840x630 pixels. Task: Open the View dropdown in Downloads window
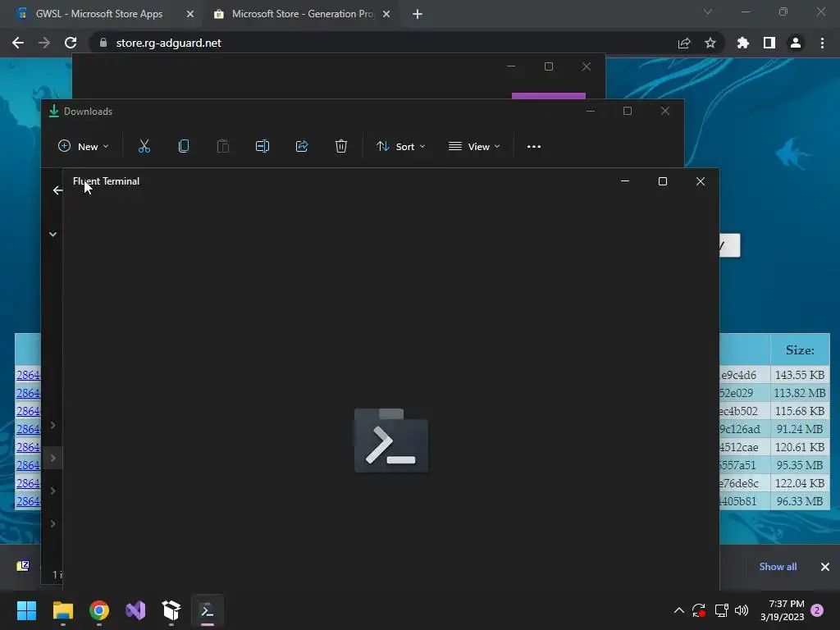click(x=474, y=146)
